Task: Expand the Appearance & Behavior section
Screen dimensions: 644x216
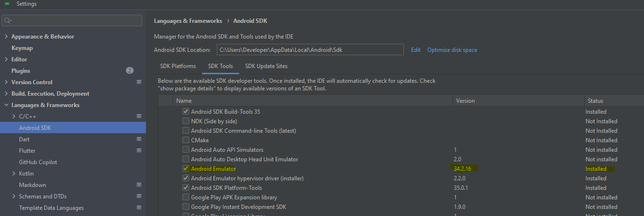Action: tap(6, 37)
